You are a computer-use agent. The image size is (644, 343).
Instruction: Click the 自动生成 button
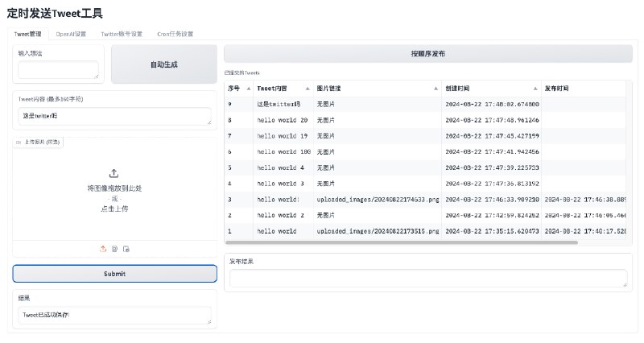pyautogui.click(x=164, y=64)
